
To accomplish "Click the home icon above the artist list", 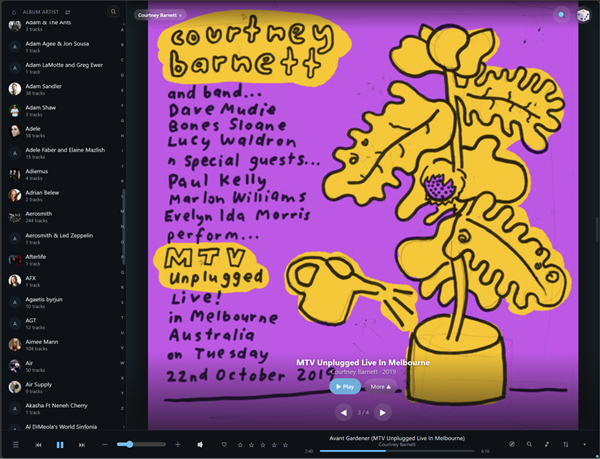I will tap(14, 12).
